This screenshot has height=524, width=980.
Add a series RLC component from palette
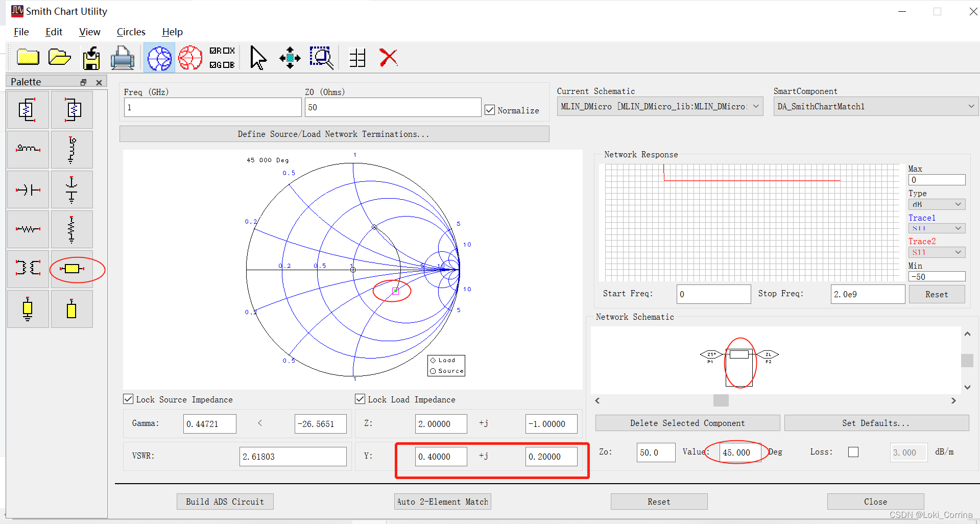point(28,110)
